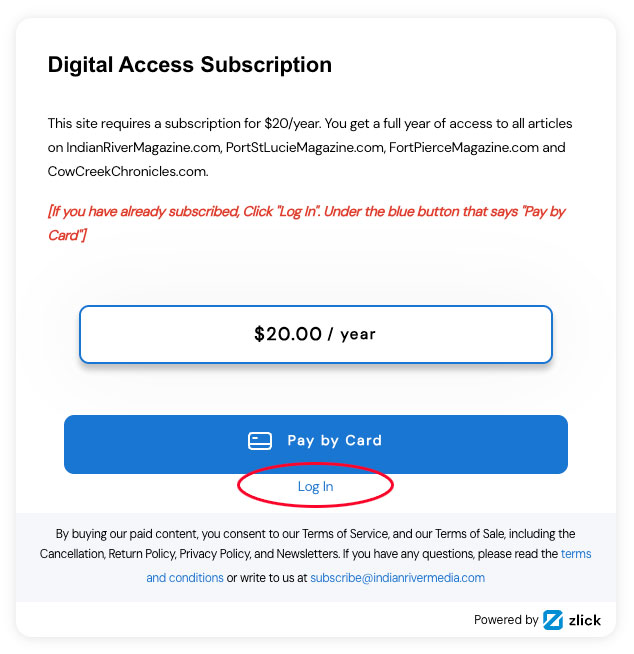Screen dimensions: 634x654
Task: Follow the "and conditions" link
Action: point(185,578)
